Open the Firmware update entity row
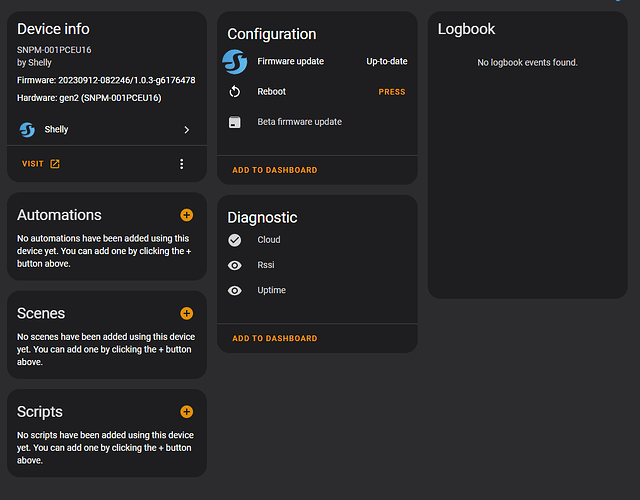The image size is (640, 500). click(x=291, y=62)
